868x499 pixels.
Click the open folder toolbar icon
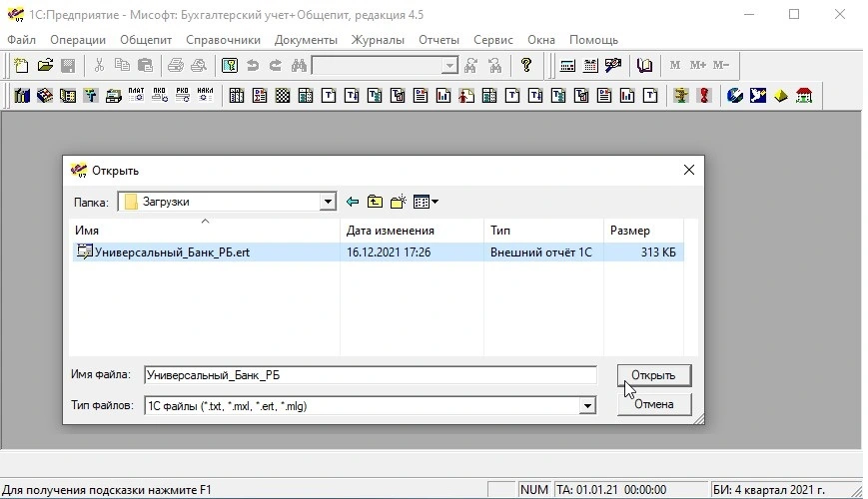45,66
